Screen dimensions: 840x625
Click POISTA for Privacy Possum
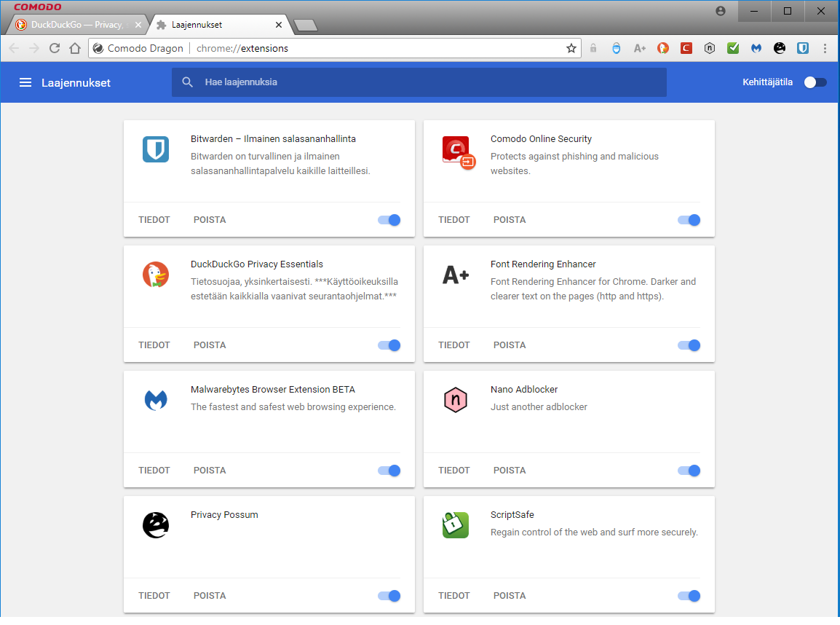tap(210, 596)
